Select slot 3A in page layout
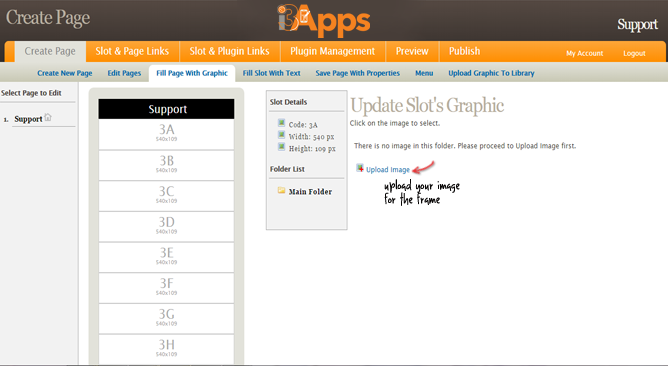This screenshot has height=366, width=668. pyautogui.click(x=166, y=134)
